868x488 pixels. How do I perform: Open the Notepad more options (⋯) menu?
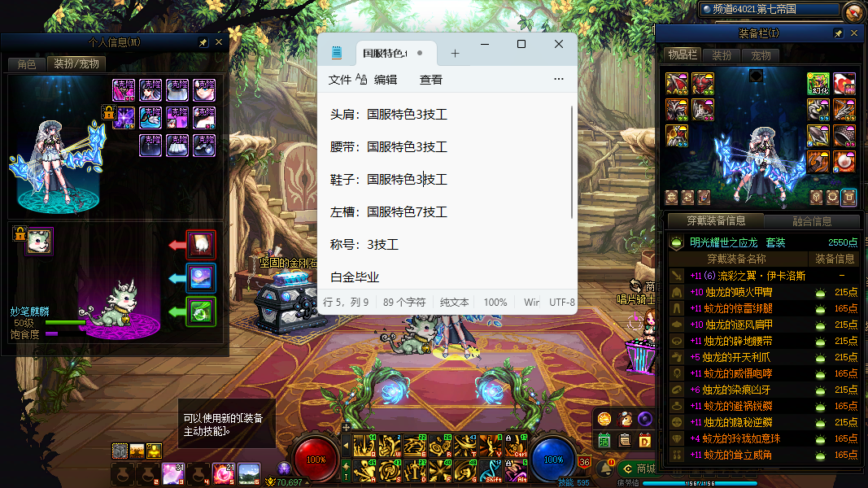point(558,80)
